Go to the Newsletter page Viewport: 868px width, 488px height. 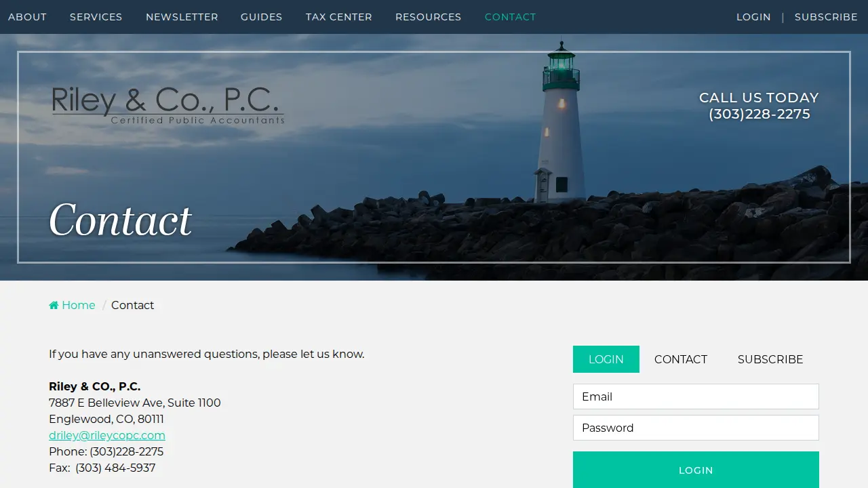tap(182, 17)
